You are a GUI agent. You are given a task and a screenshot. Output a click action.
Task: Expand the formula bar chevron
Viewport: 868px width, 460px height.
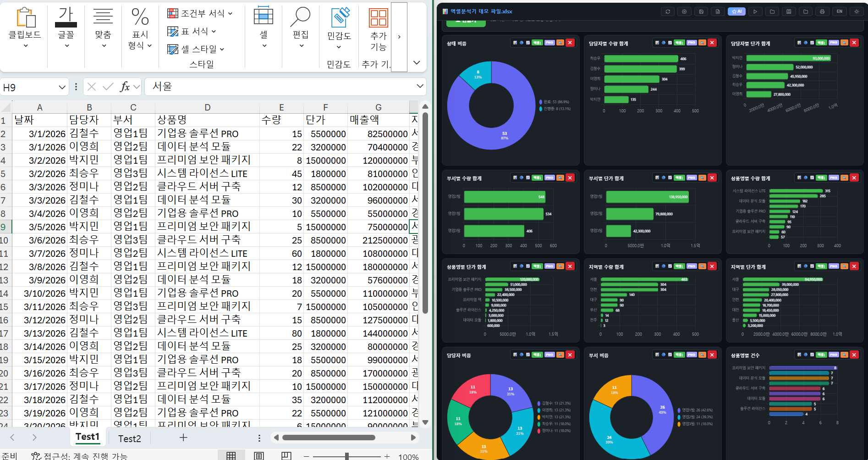click(420, 86)
